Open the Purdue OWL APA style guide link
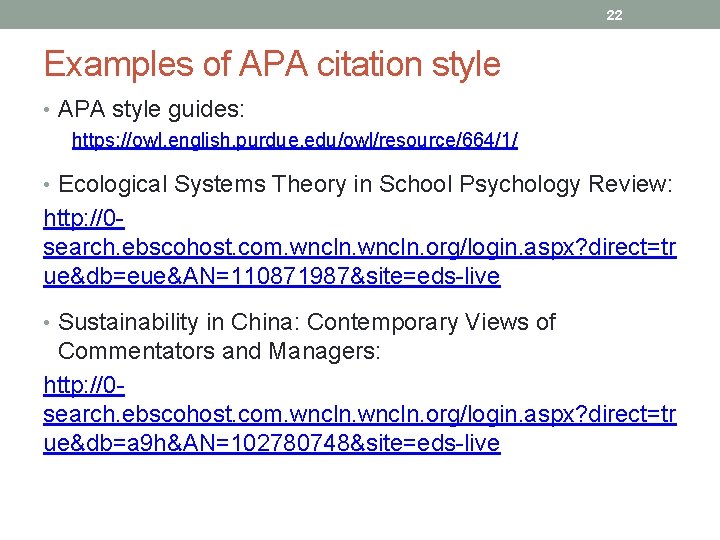 (295, 140)
